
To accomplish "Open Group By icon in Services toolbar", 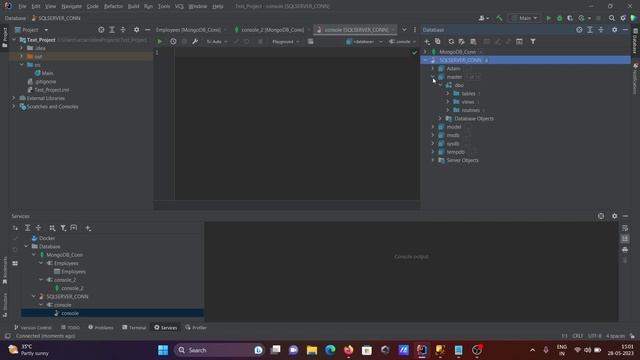I will pyautogui.click(x=52, y=228).
